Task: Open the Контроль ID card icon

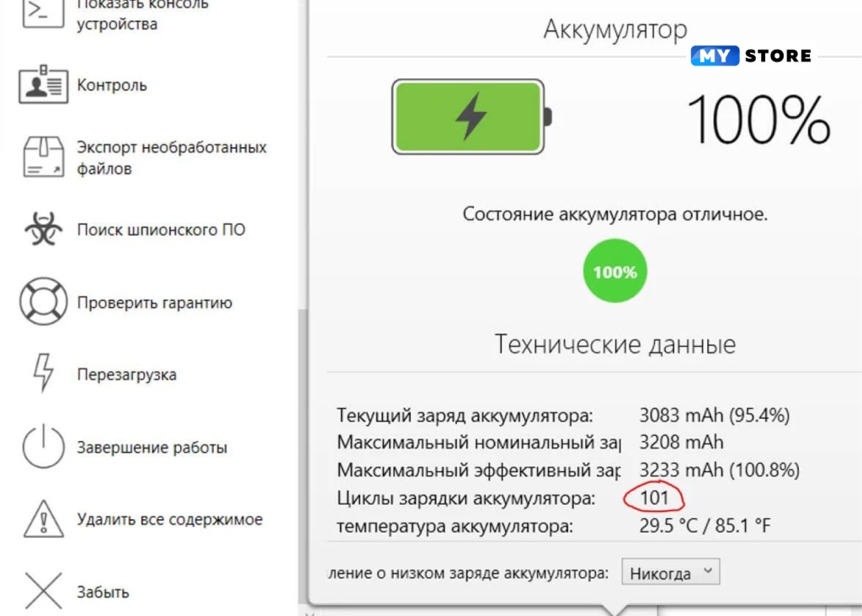Action: pyautogui.click(x=39, y=84)
